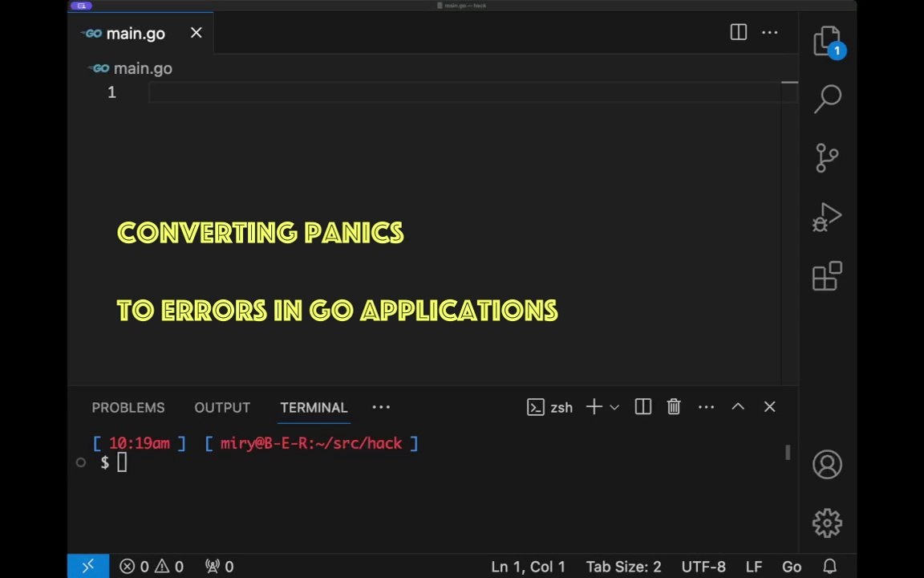Kill the terminal with trash icon
Viewport: 924px width, 578px height.
point(674,407)
